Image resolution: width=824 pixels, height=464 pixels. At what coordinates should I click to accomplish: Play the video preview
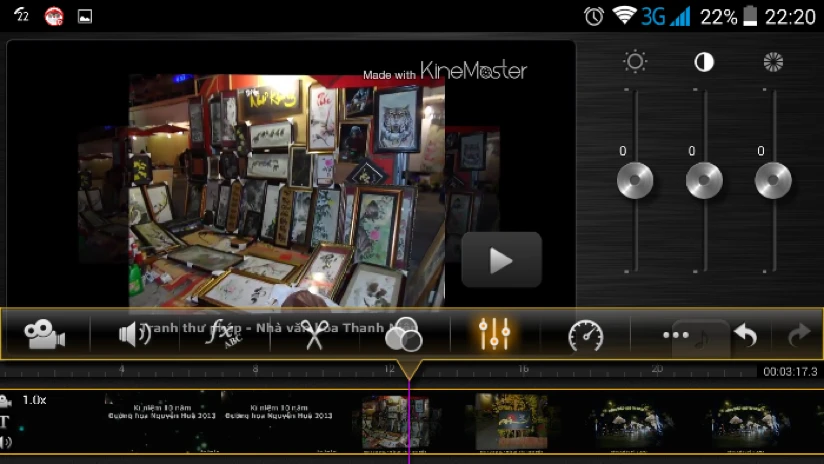pyautogui.click(x=501, y=260)
